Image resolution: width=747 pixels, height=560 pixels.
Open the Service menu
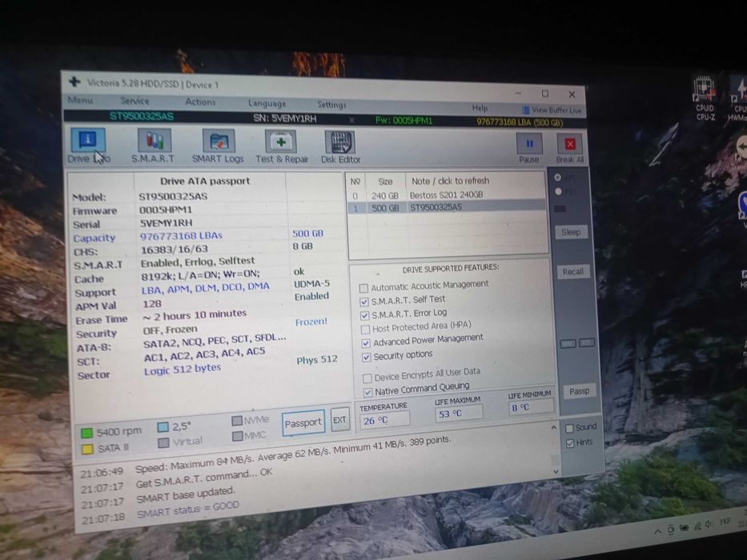[x=135, y=101]
